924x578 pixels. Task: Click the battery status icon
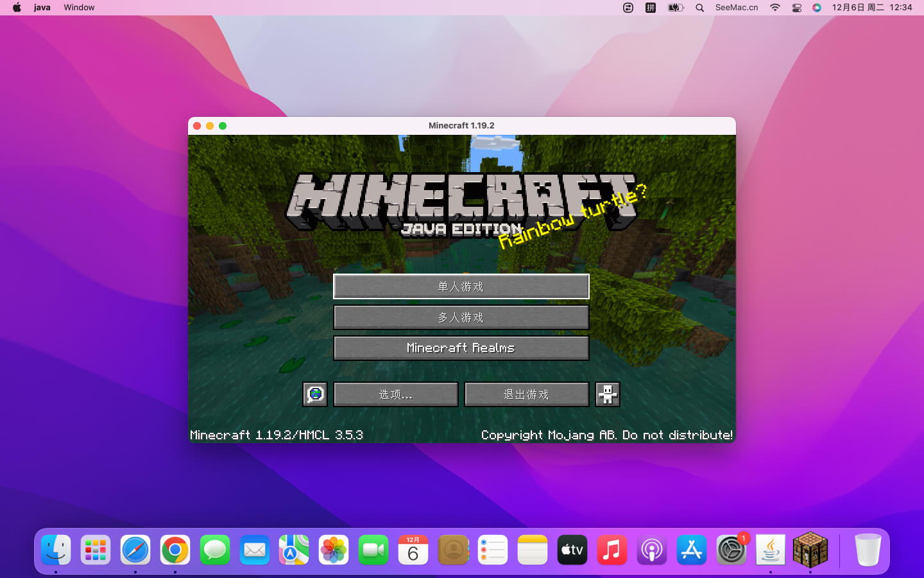[676, 8]
